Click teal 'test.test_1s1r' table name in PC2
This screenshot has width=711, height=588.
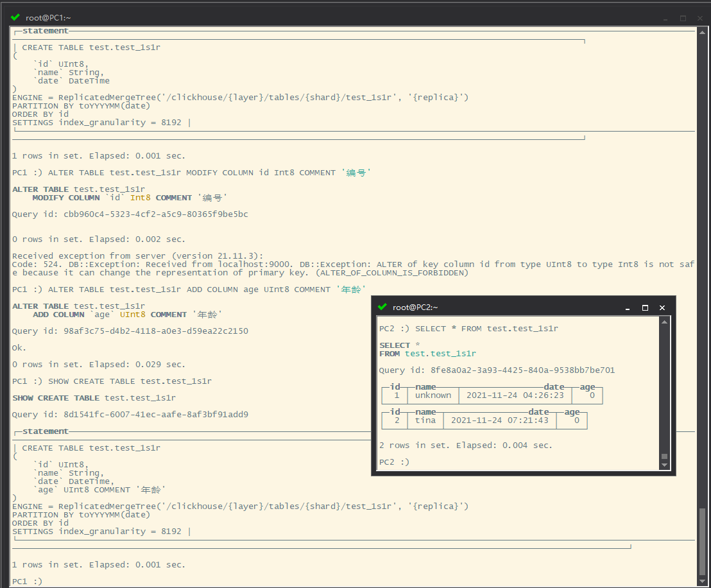coord(440,354)
